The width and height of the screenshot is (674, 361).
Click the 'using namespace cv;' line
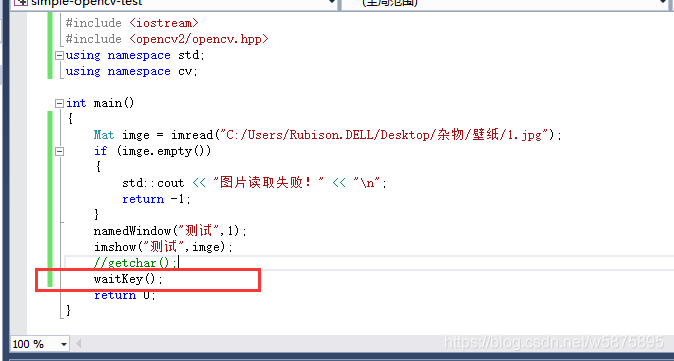[x=132, y=71]
